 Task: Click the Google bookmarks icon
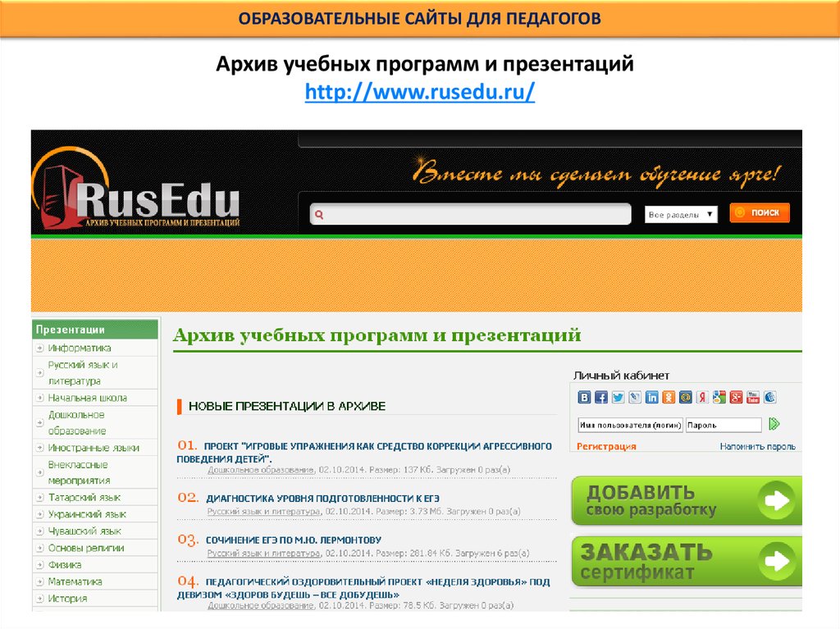click(x=719, y=397)
